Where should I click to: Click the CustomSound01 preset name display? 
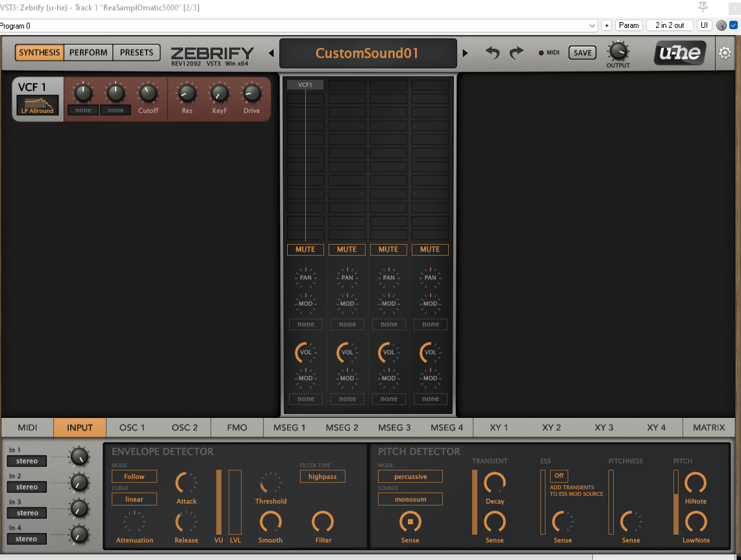click(368, 53)
